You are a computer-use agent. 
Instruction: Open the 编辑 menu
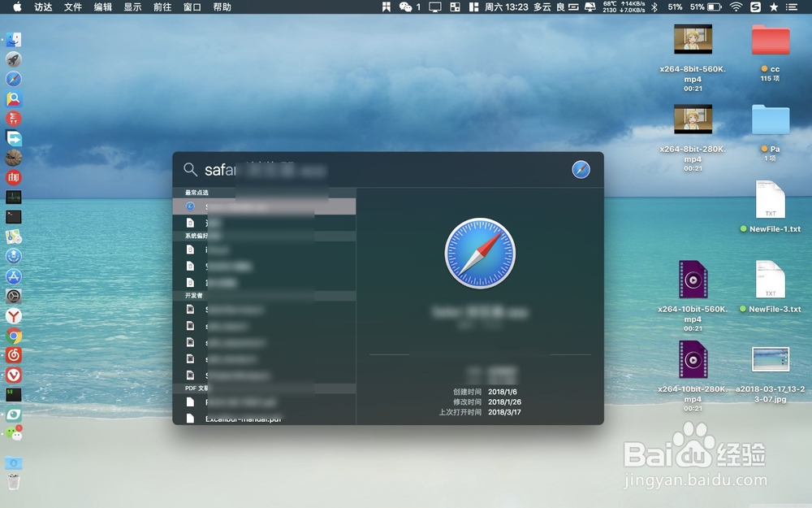tap(103, 7)
